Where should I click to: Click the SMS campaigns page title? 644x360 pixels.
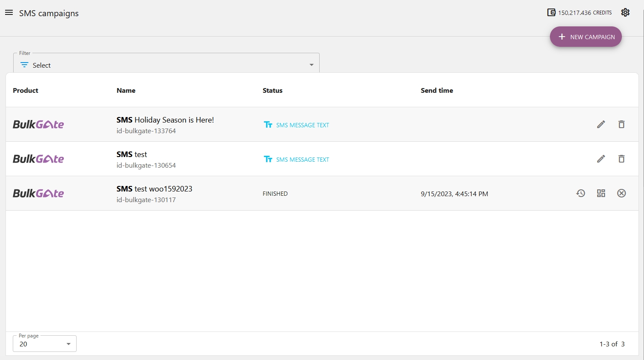[x=49, y=13]
